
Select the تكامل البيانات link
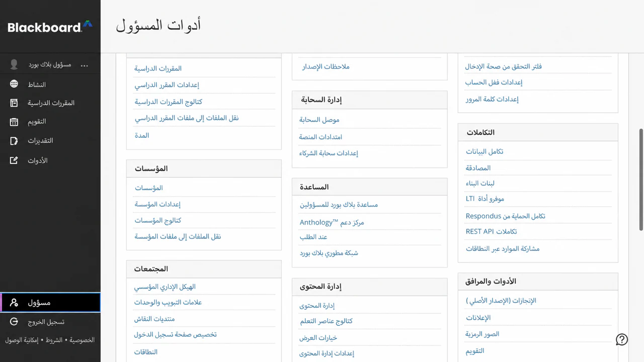pyautogui.click(x=485, y=151)
